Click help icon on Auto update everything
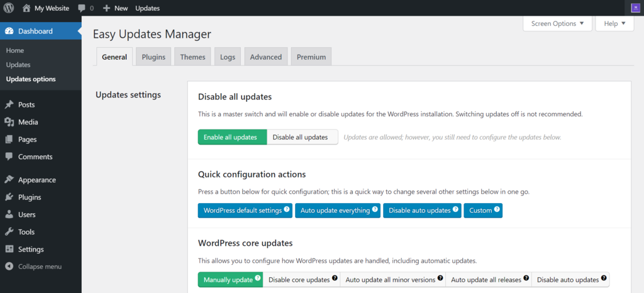The width and height of the screenshot is (644, 293). point(375,209)
